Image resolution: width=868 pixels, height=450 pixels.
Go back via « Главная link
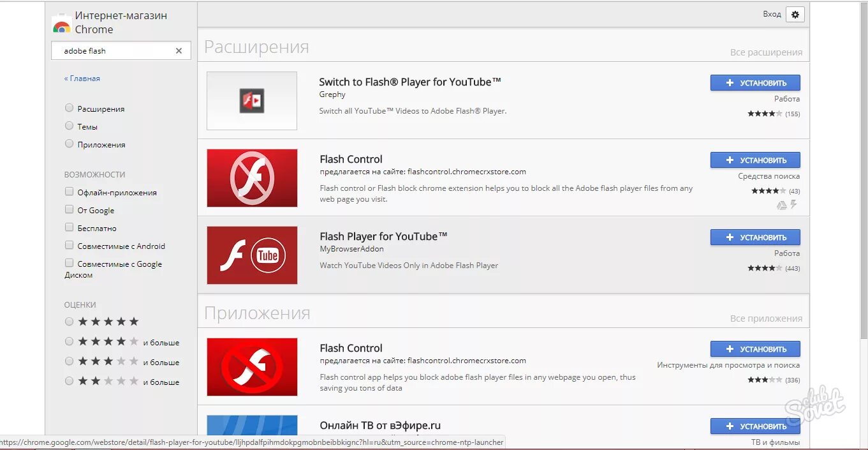click(82, 79)
